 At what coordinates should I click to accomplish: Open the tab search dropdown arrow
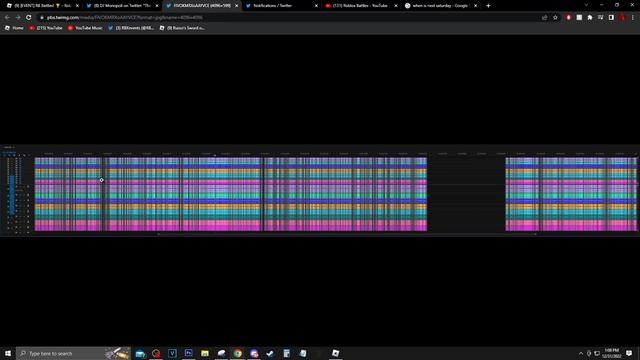click(x=586, y=5)
